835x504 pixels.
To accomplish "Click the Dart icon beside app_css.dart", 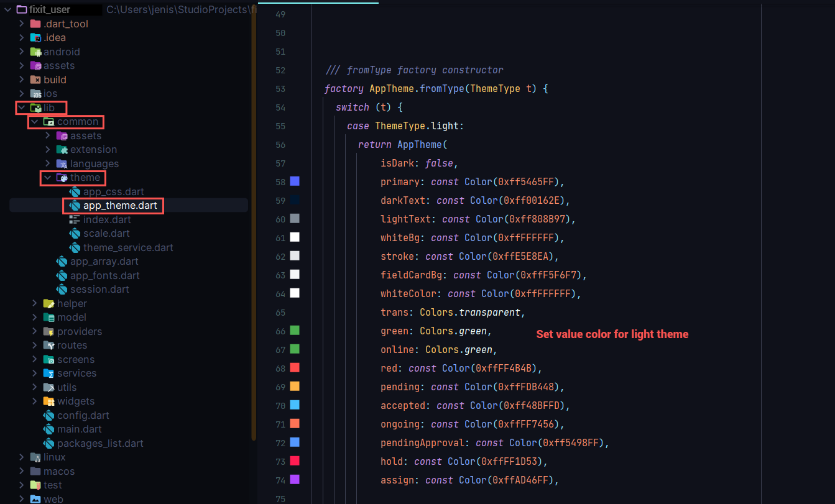I will tap(75, 191).
